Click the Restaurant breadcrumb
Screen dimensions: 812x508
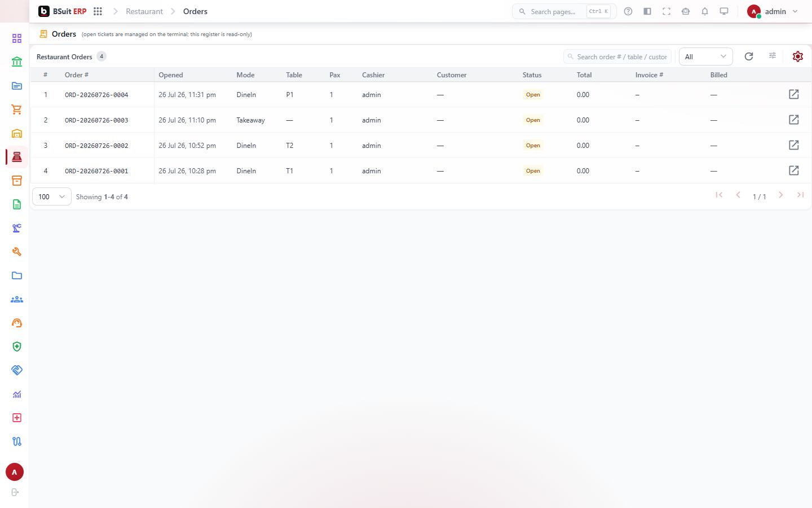pyautogui.click(x=144, y=11)
